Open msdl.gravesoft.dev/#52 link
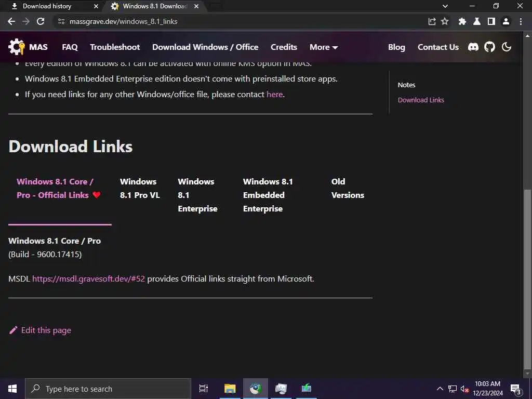This screenshot has width=532, height=399. point(88,279)
